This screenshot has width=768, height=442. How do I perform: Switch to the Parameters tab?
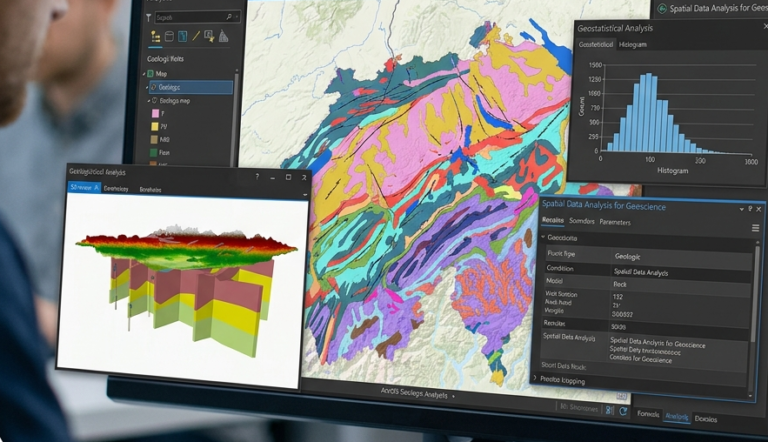tap(615, 222)
